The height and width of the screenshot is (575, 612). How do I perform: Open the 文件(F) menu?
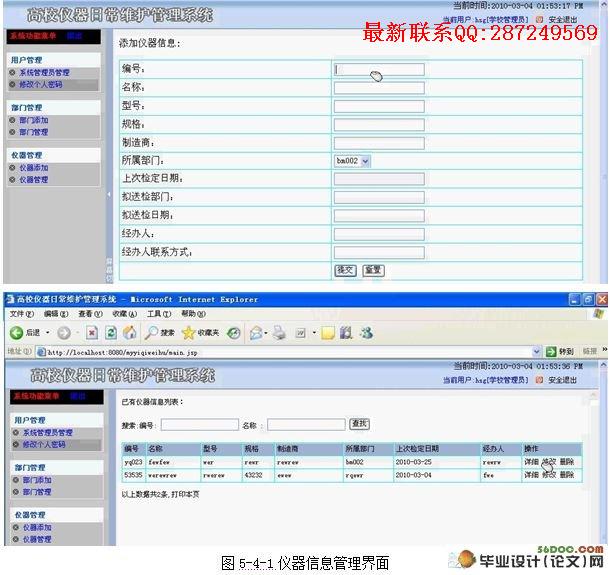21,314
